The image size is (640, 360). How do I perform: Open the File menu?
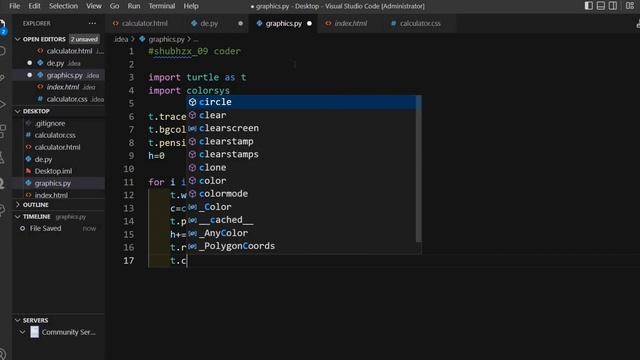[14, 6]
